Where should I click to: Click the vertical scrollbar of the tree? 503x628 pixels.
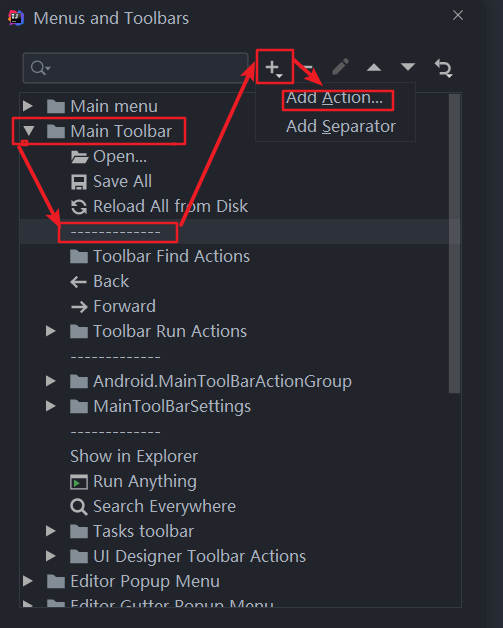454,244
